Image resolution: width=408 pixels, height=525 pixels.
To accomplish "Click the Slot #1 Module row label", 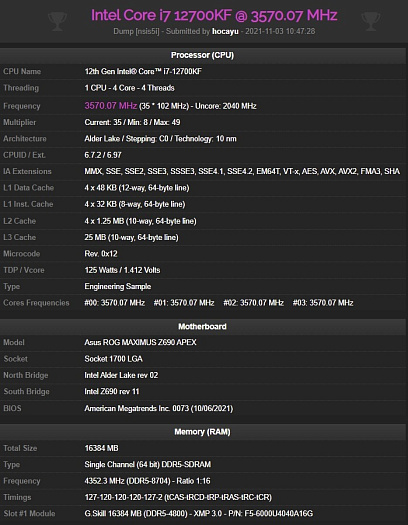I will click(x=29, y=514).
